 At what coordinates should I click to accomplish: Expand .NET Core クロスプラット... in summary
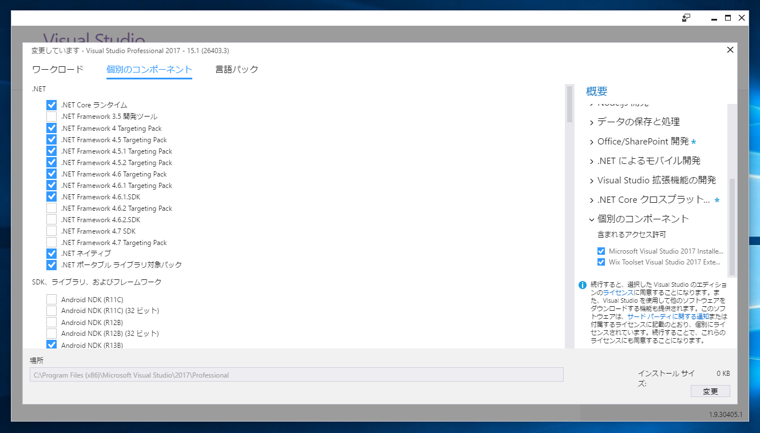(591, 200)
